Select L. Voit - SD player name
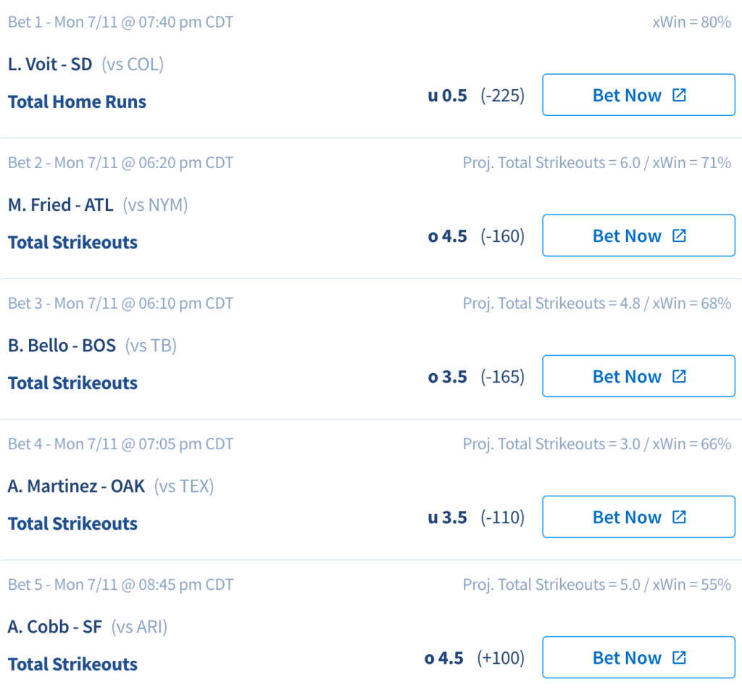 click(x=50, y=64)
